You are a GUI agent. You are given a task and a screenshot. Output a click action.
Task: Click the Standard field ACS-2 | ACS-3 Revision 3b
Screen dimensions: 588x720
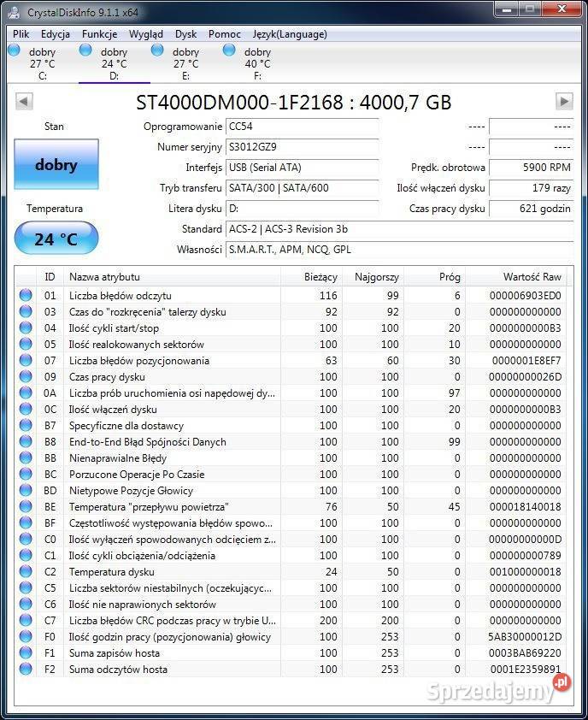point(399,228)
